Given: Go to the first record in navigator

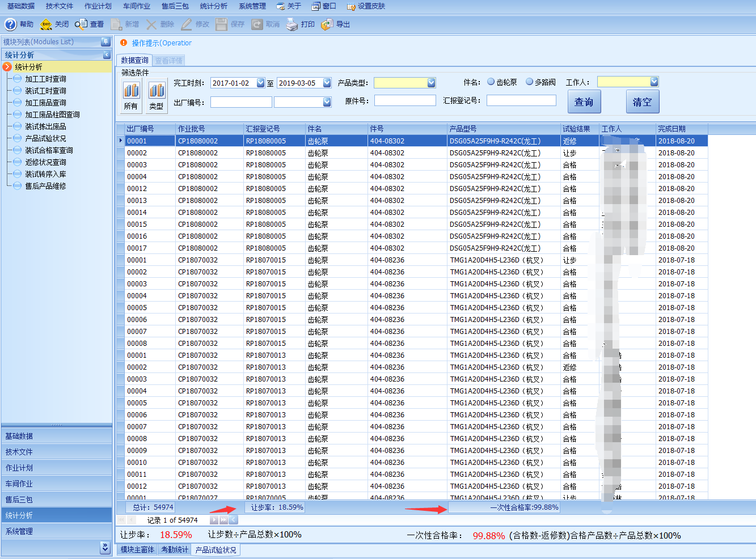Looking at the screenshot, I should tap(122, 520).
